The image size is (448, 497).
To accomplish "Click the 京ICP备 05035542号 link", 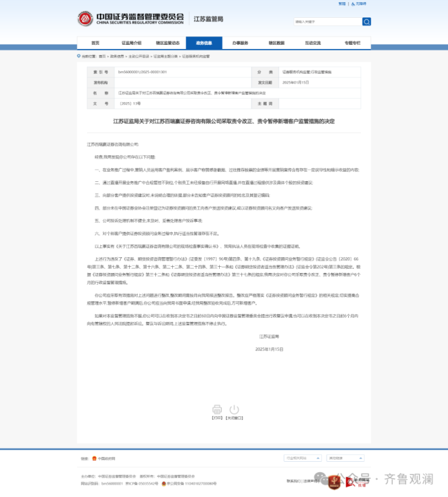I will pyautogui.click(x=141, y=484).
